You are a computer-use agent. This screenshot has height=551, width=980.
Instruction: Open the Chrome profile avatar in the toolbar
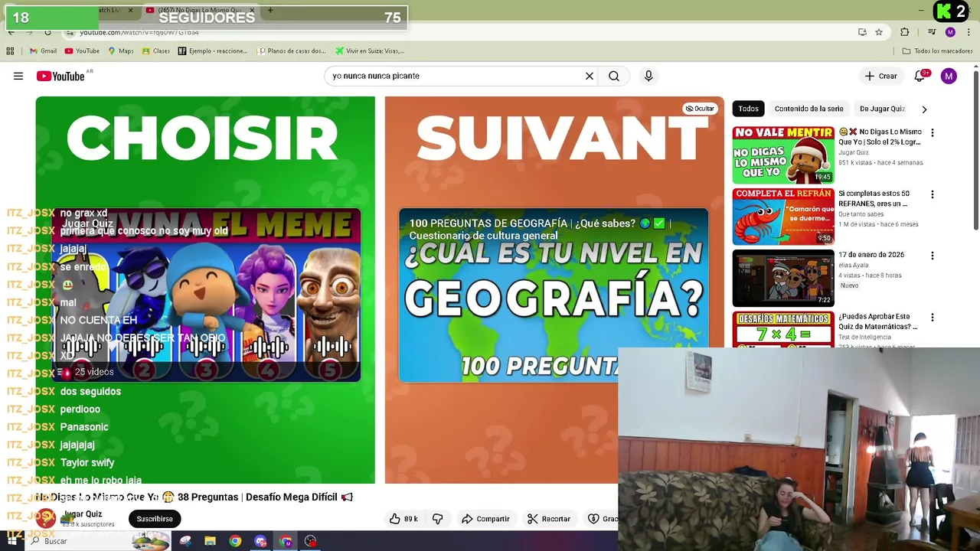tap(950, 32)
